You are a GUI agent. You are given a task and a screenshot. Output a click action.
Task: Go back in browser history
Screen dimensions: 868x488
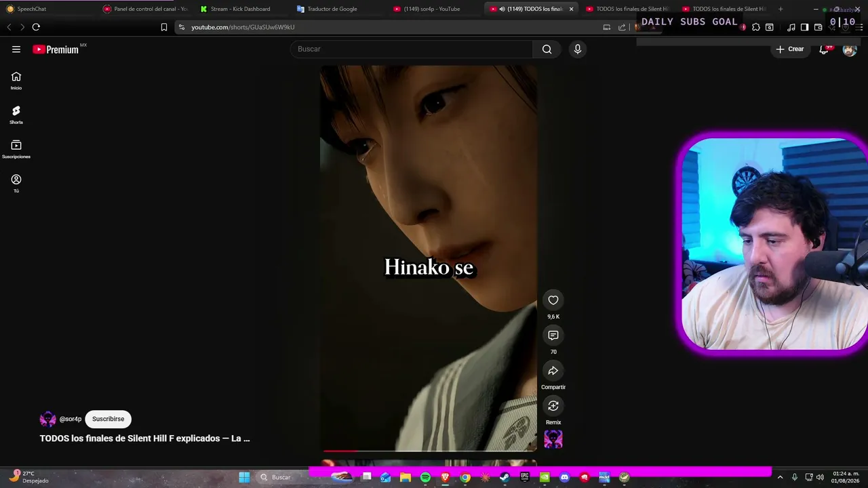pyautogui.click(x=9, y=27)
